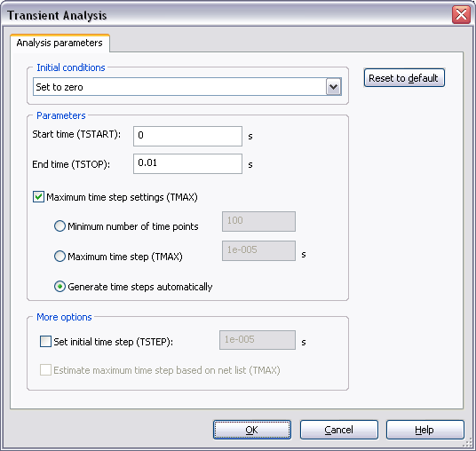Close the Transient Analysis dialog

click(461, 14)
